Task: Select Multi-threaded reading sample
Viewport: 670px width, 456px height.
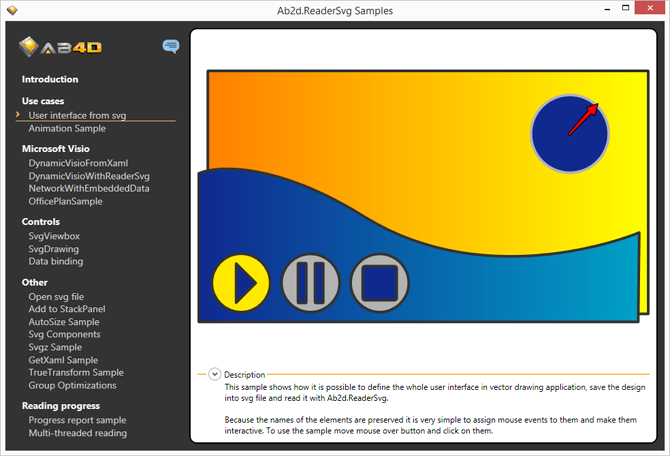Action: (x=78, y=433)
